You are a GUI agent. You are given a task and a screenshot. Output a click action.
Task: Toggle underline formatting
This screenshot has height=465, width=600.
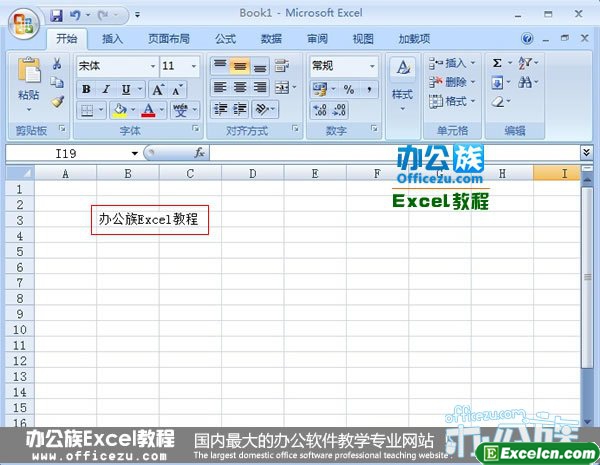tap(126, 90)
